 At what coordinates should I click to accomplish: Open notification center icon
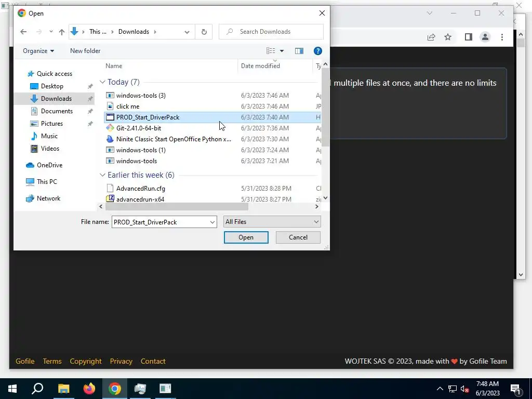516,389
